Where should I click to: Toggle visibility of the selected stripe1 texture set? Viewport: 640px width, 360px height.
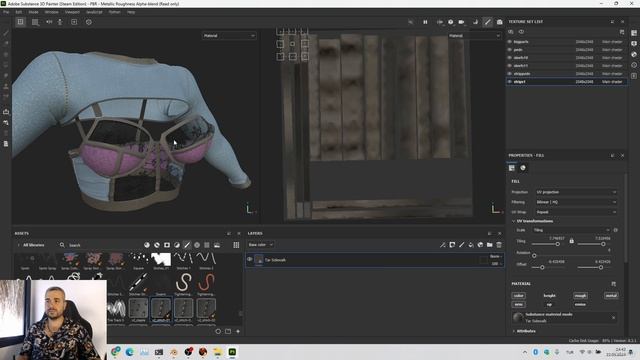[x=510, y=82]
